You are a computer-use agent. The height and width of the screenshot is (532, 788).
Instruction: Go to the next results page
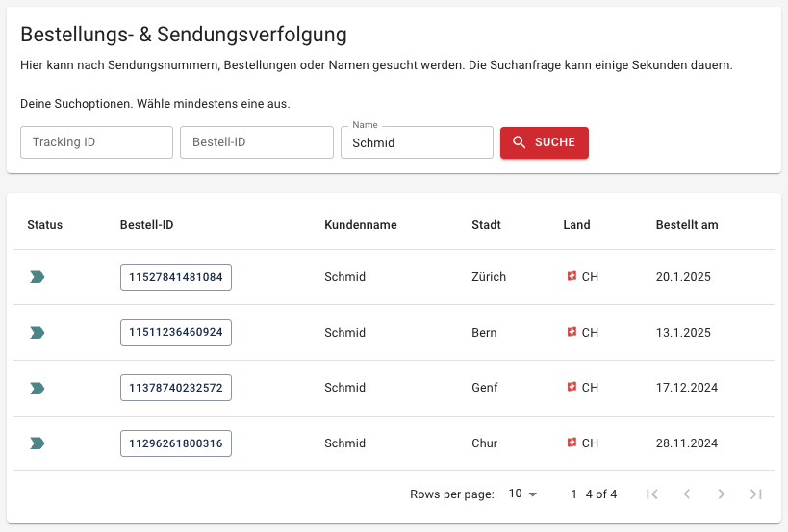click(722, 494)
